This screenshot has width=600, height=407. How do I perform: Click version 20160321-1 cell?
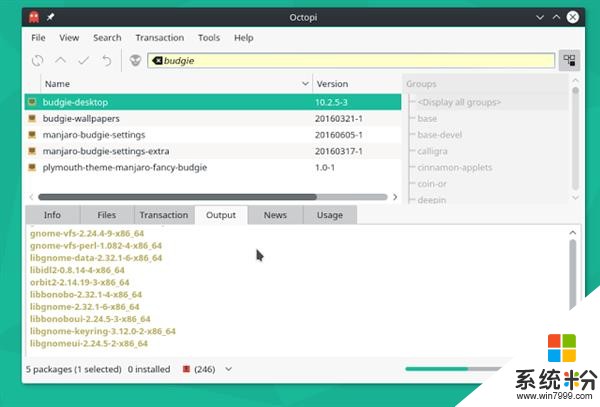click(339, 119)
